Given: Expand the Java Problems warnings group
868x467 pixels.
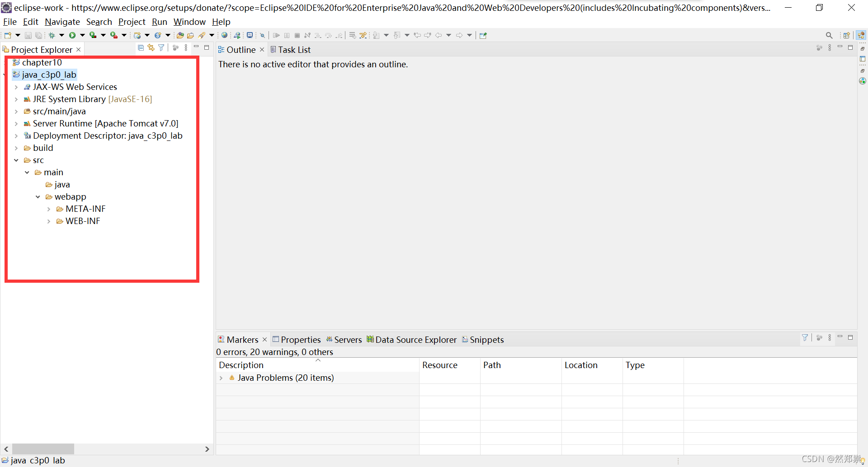Looking at the screenshot, I should click(222, 378).
